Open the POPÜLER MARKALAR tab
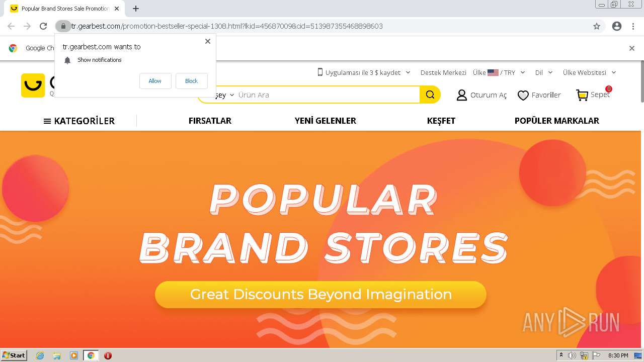The image size is (644, 362). coord(556,121)
